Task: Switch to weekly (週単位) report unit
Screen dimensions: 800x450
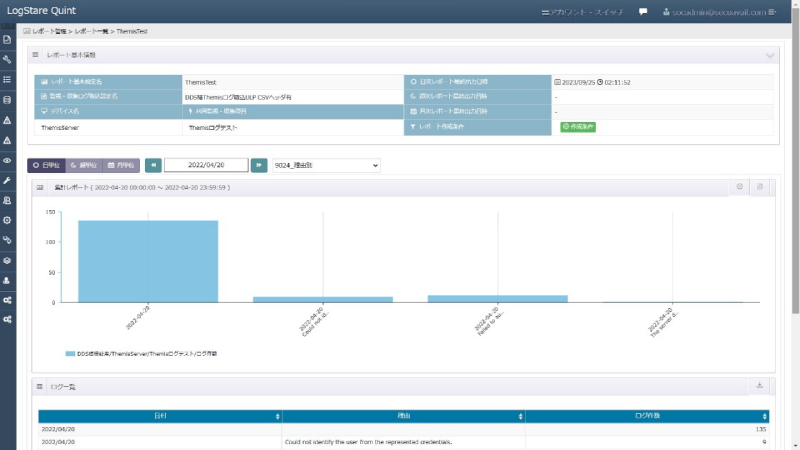Action: click(83, 164)
